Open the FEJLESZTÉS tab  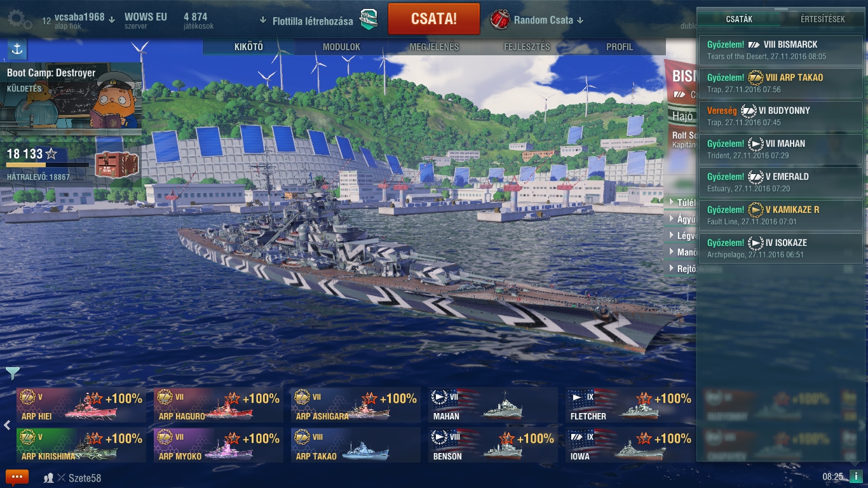coord(527,47)
